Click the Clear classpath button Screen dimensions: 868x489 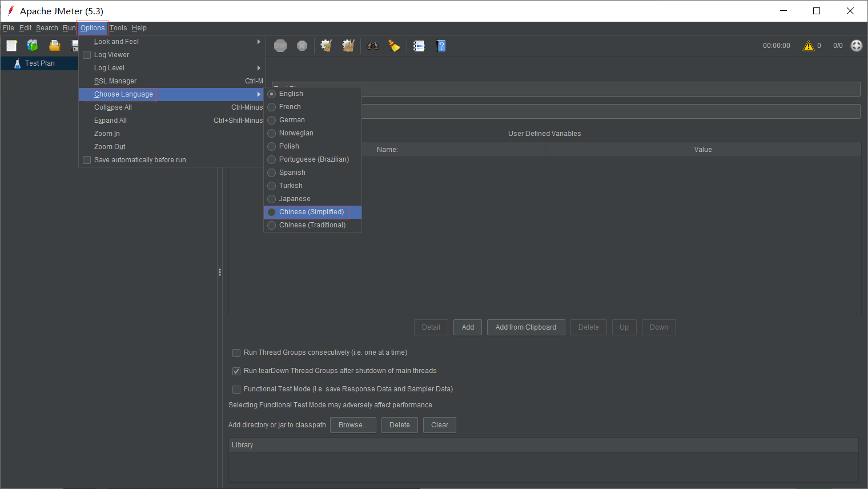click(x=440, y=425)
